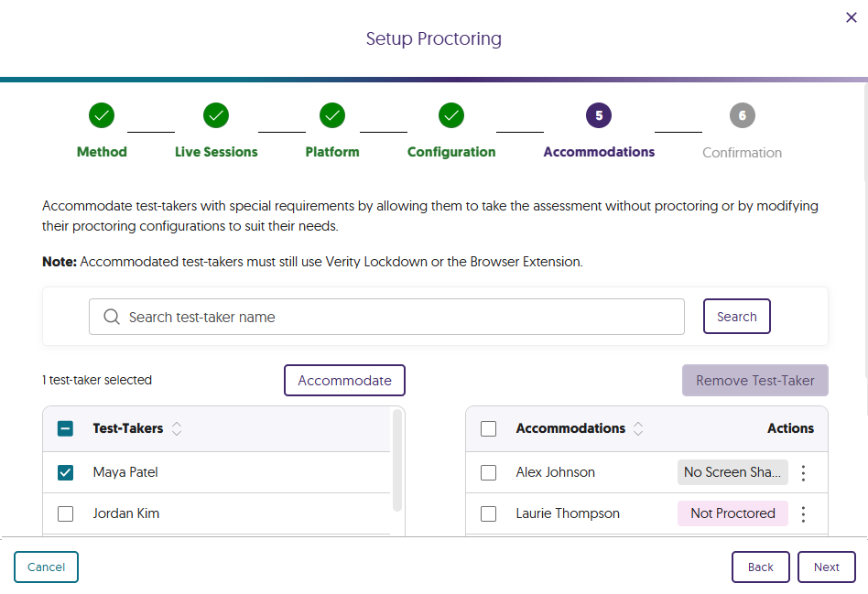Click the Jordan Kim name
Image resolution: width=868 pixels, height=594 pixels.
[126, 513]
